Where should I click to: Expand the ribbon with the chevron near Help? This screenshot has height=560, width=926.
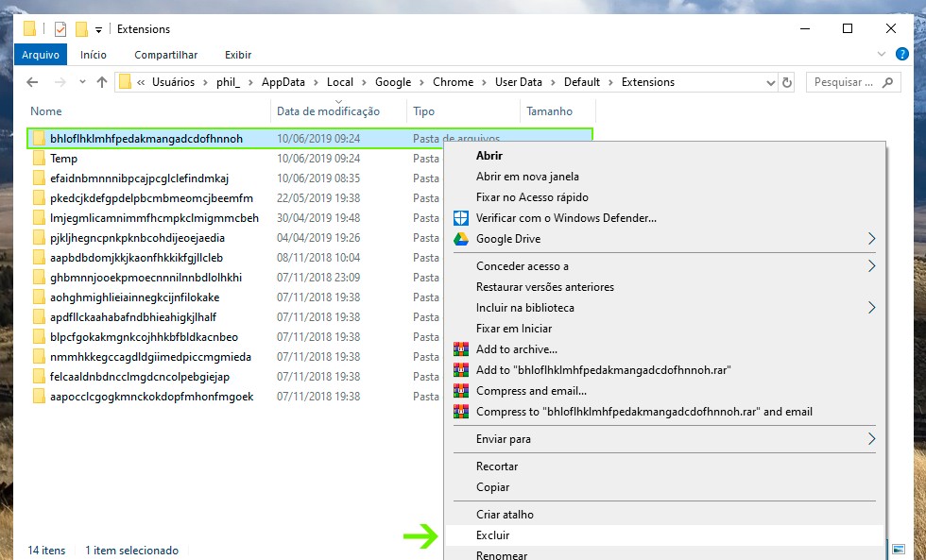click(x=883, y=55)
